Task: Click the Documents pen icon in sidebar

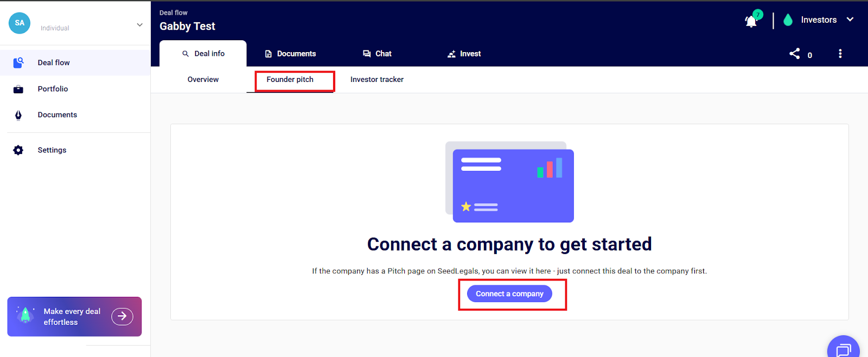Action: coord(18,115)
